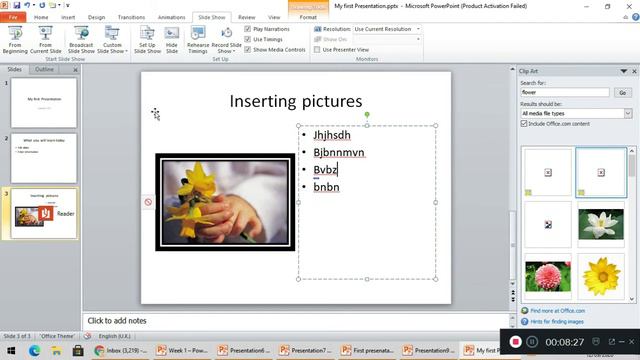The width and height of the screenshot is (640, 360).
Task: Open Set Up Slide Show dialog
Action: coord(147,40)
